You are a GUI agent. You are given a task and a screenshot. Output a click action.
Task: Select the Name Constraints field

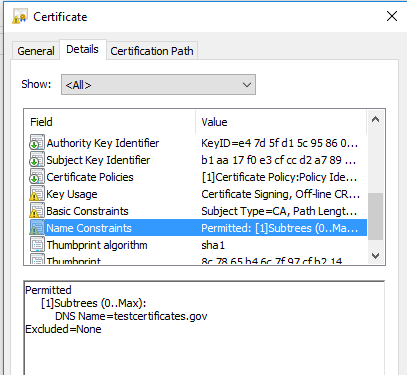[x=89, y=228]
